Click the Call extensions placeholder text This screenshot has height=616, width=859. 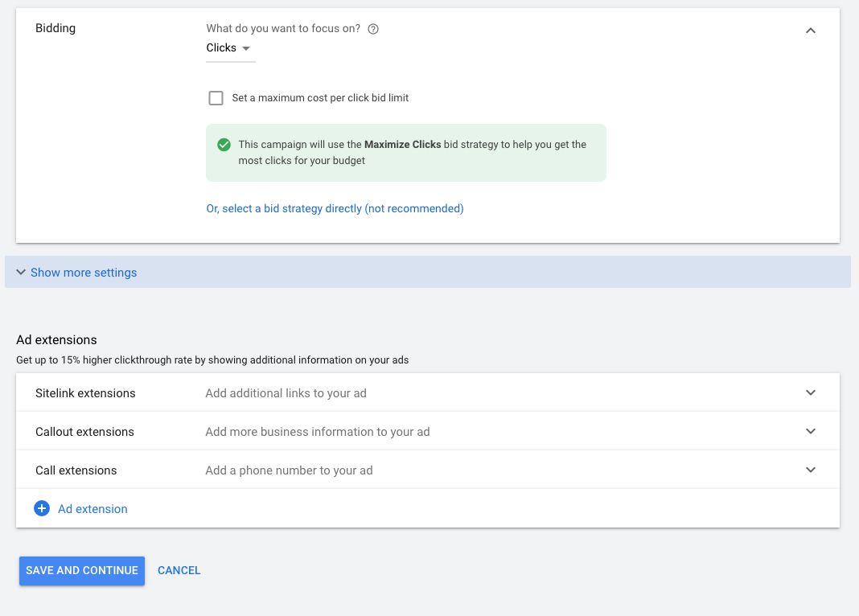click(289, 470)
